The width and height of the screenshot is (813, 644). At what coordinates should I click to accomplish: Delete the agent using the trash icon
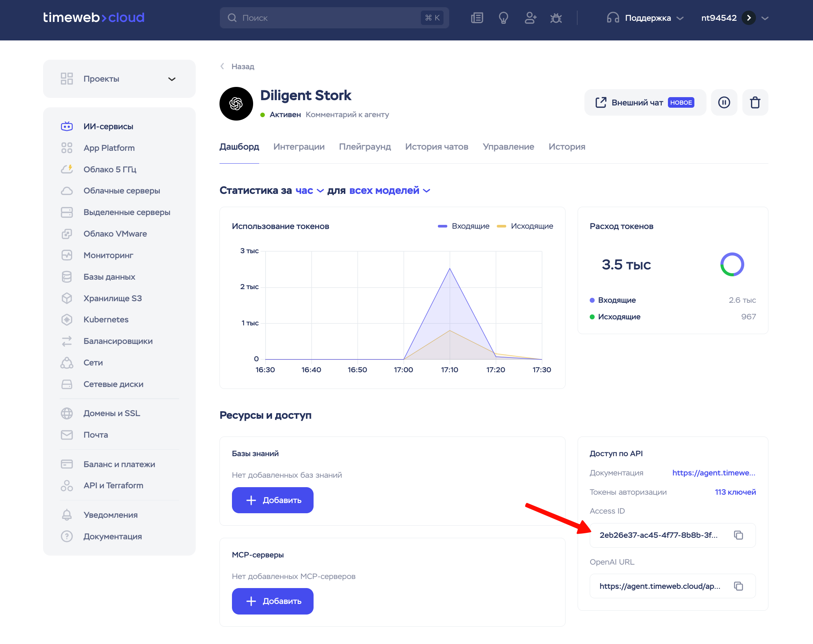pyautogui.click(x=755, y=102)
